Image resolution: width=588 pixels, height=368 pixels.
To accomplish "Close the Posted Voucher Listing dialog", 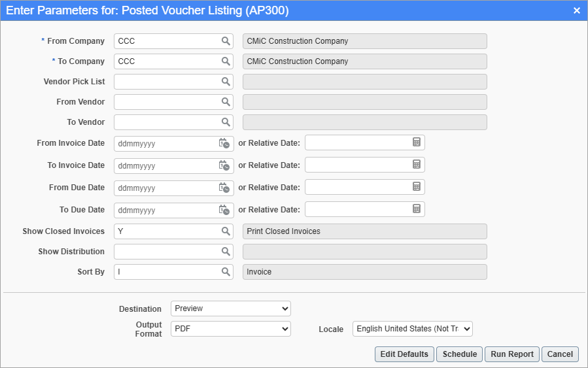I will pos(577,10).
